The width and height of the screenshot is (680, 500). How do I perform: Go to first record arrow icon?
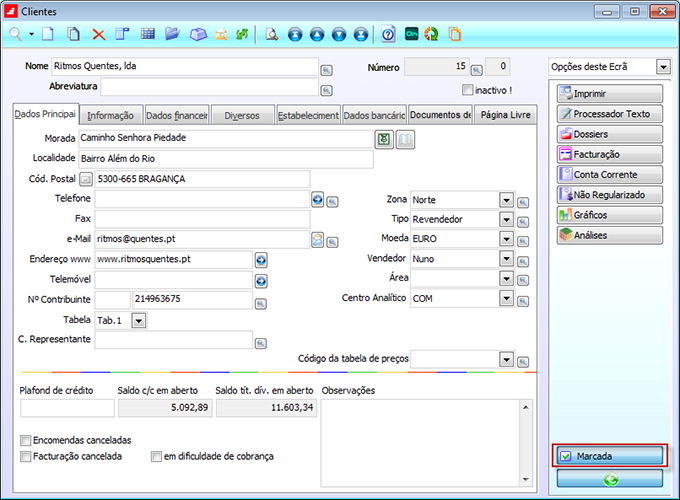point(295,34)
